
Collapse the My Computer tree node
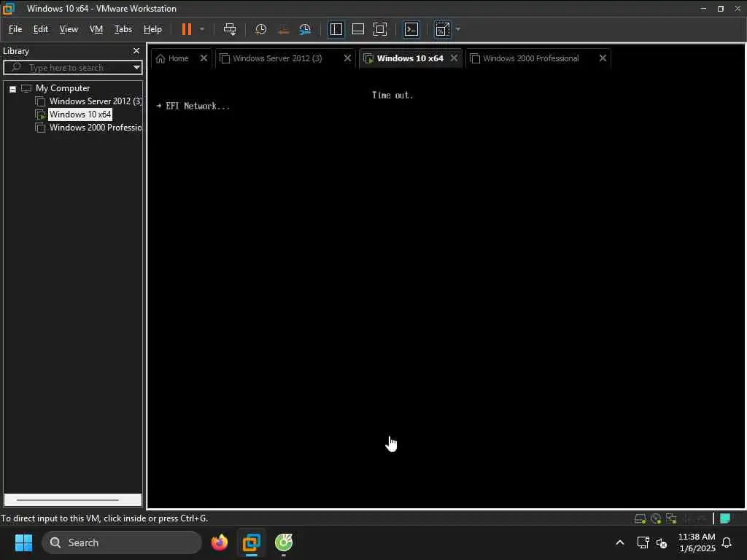(x=13, y=88)
